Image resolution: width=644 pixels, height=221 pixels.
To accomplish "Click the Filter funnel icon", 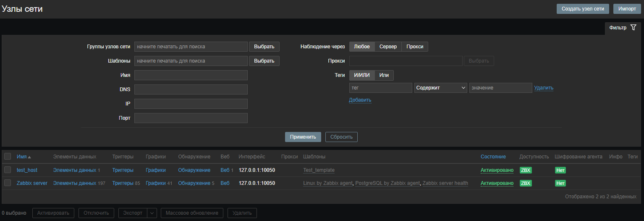I will (633, 27).
